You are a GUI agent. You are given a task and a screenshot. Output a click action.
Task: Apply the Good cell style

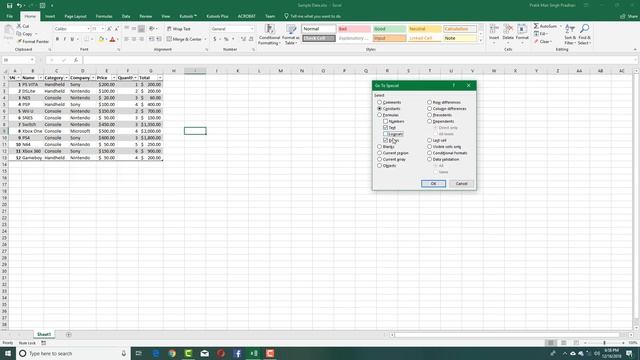(x=389, y=29)
